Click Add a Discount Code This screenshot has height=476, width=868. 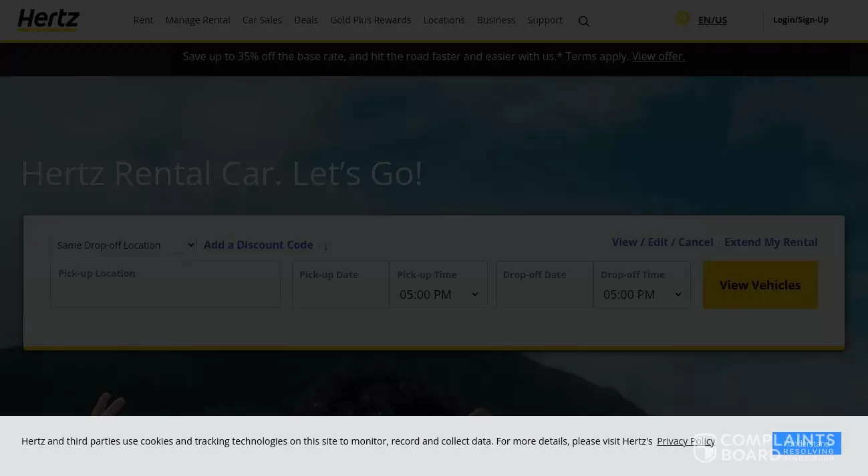(x=258, y=245)
